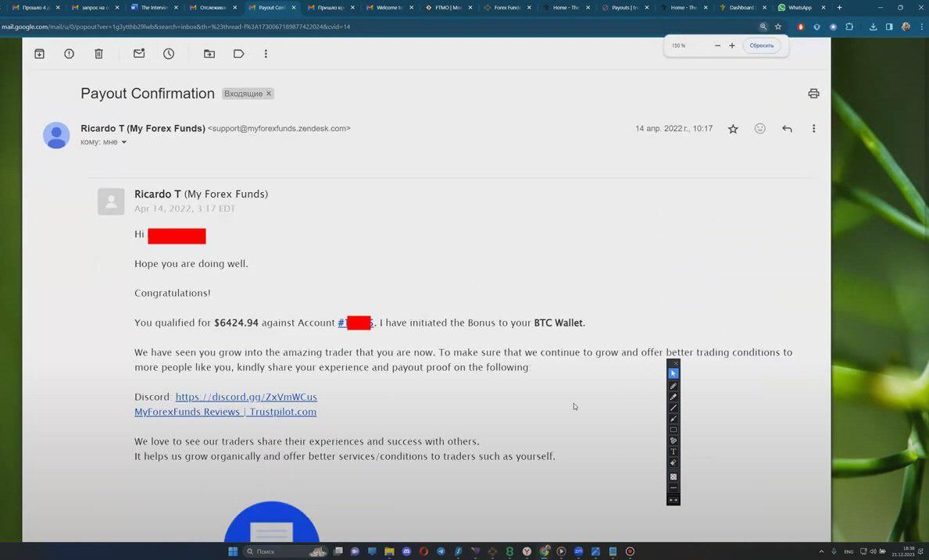Switch the ENG input language
The width and height of the screenshot is (929, 560).
[x=849, y=551]
